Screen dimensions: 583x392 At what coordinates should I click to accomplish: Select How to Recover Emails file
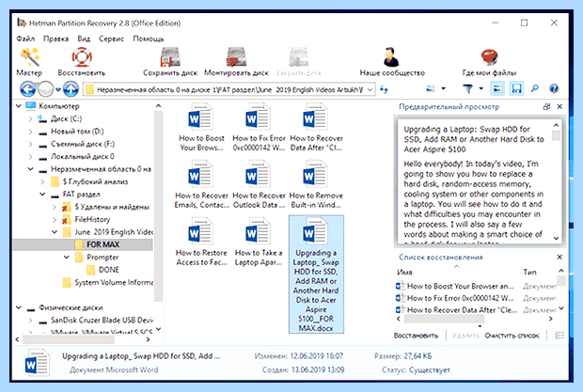pyautogui.click(x=201, y=184)
